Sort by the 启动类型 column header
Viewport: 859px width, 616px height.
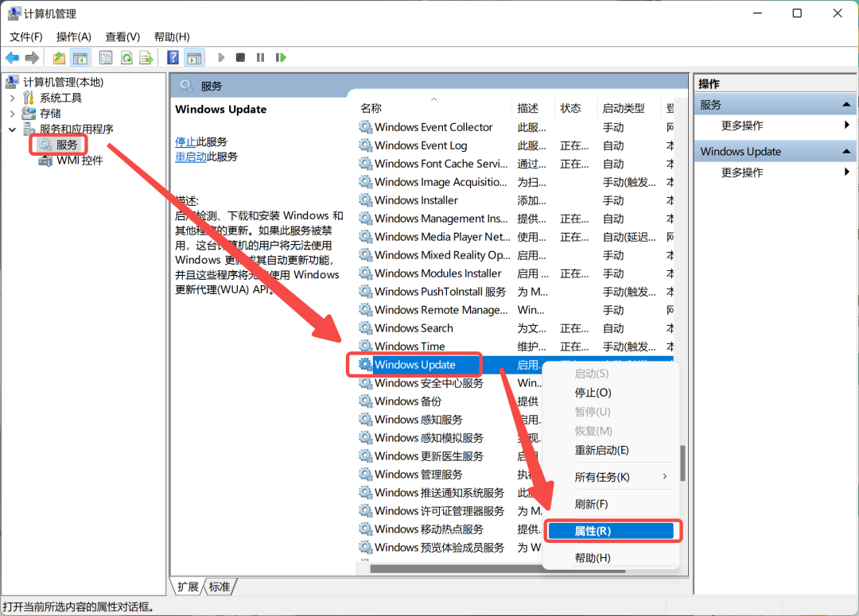(x=630, y=108)
